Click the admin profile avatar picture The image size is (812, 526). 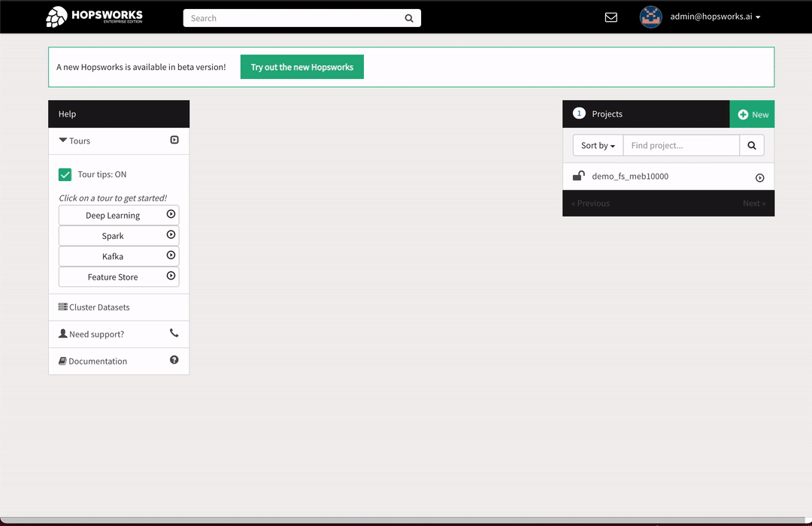[650, 17]
